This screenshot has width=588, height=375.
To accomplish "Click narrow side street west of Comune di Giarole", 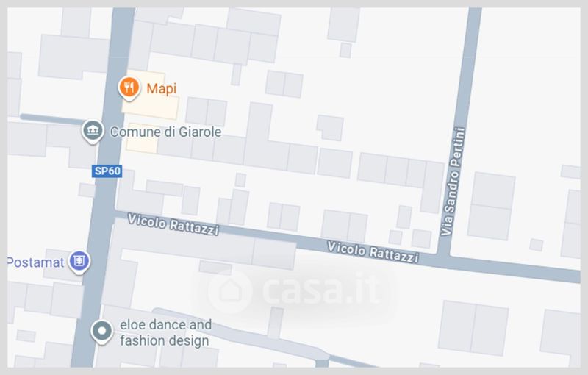I will pyautogui.click(x=52, y=119).
